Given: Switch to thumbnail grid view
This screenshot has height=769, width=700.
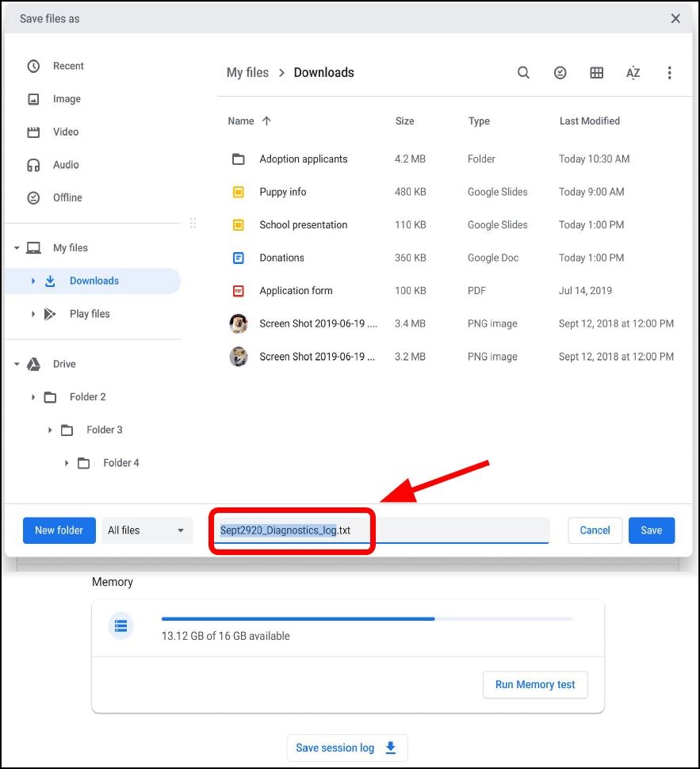Looking at the screenshot, I should tap(596, 72).
